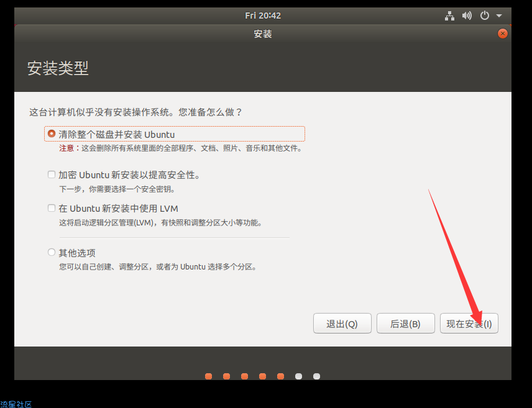The height and width of the screenshot is (408, 532).
Task: Enable 加密 Ubuntu 新安装以提高安全性 checkbox
Action: pos(52,175)
